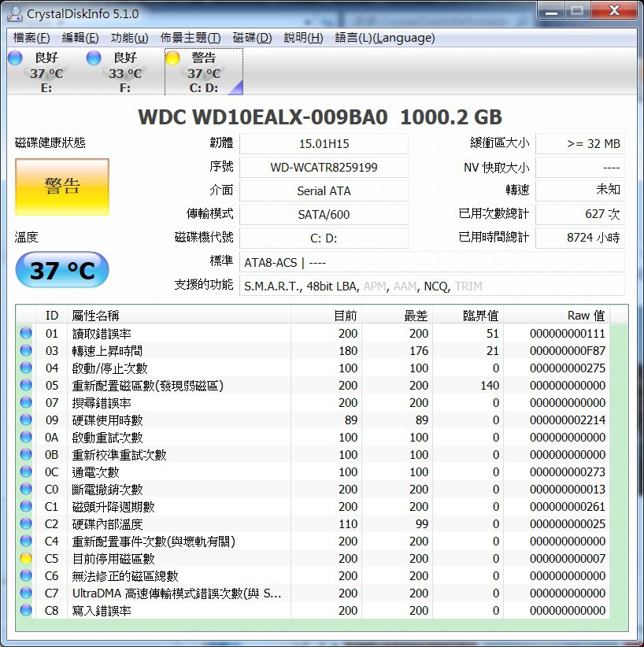Click raw value 000000002214 in the 09 row
This screenshot has width=644, height=647.
point(568,420)
